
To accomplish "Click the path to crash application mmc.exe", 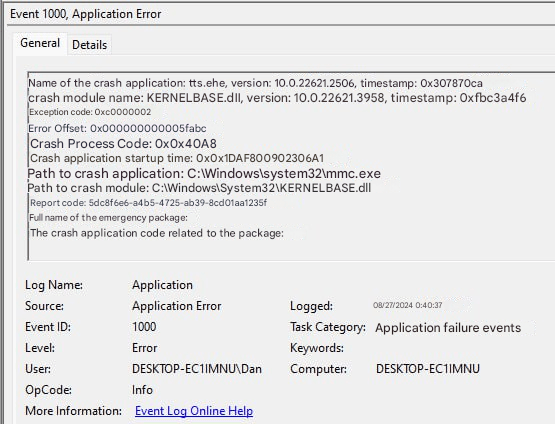I will point(204,173).
